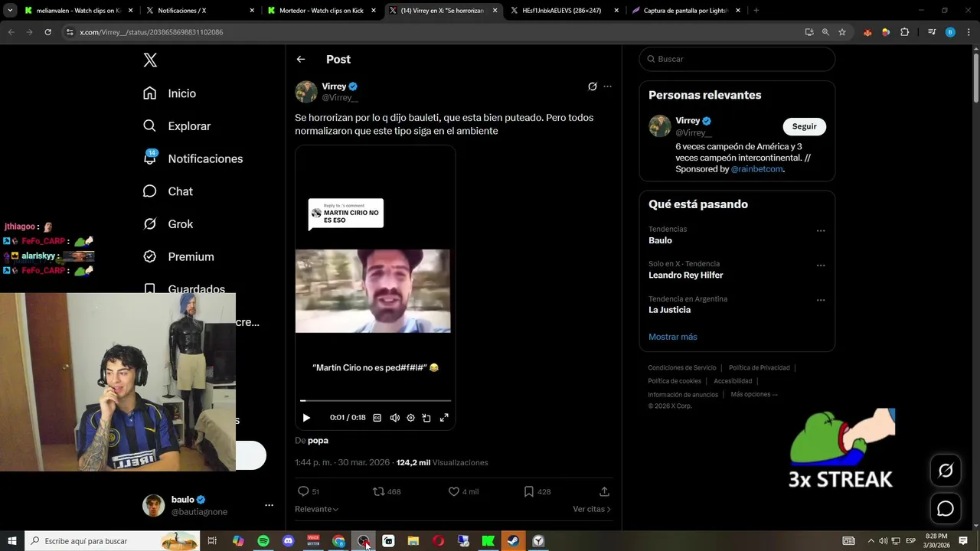The height and width of the screenshot is (551, 980).
Task: Open the 'popa' video source link
Action: (318, 440)
